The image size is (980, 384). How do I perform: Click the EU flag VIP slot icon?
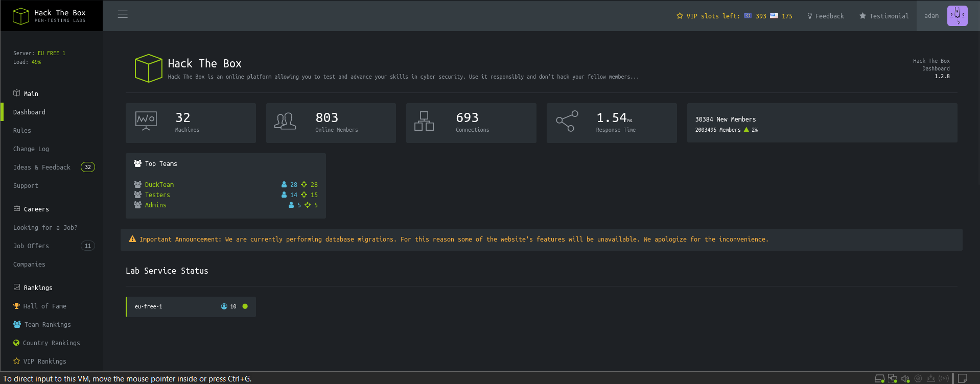pos(748,16)
